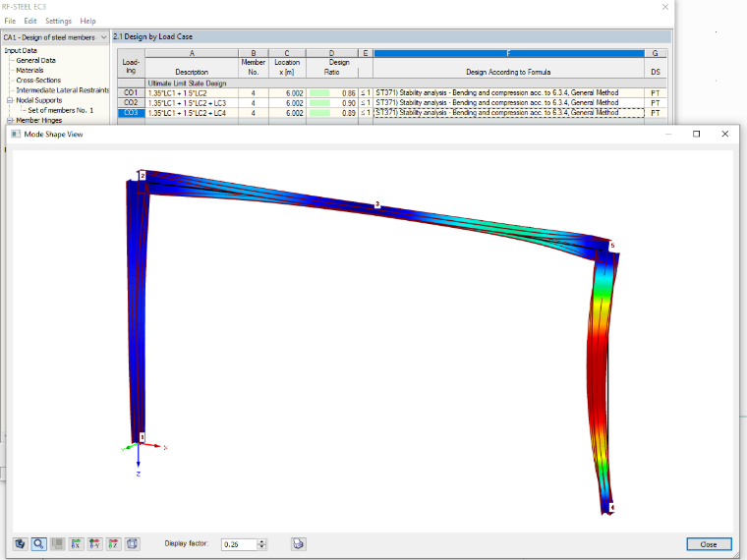Select General Data in the navigator tree

coord(35,61)
